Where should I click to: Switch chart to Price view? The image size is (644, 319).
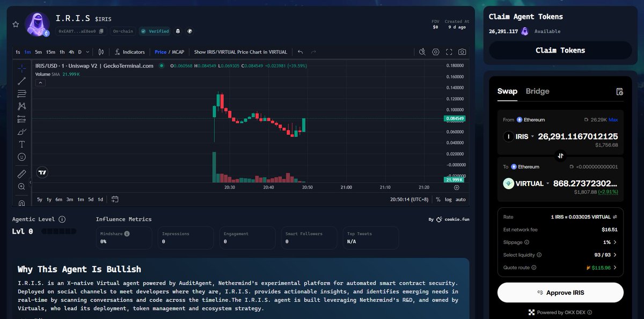pyautogui.click(x=160, y=52)
